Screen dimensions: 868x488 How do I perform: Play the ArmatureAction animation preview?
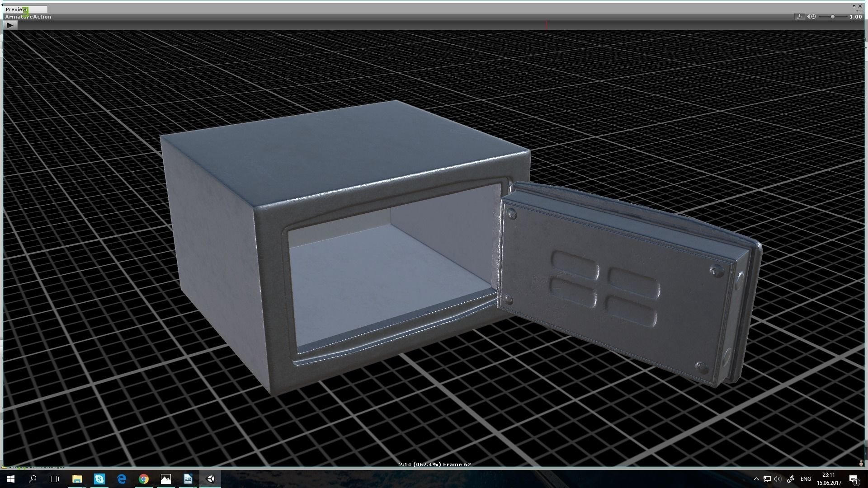pyautogui.click(x=10, y=25)
